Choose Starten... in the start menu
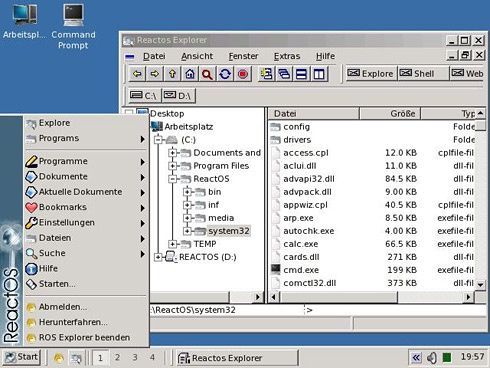Viewport: 490px width, 368px height. (x=86, y=284)
